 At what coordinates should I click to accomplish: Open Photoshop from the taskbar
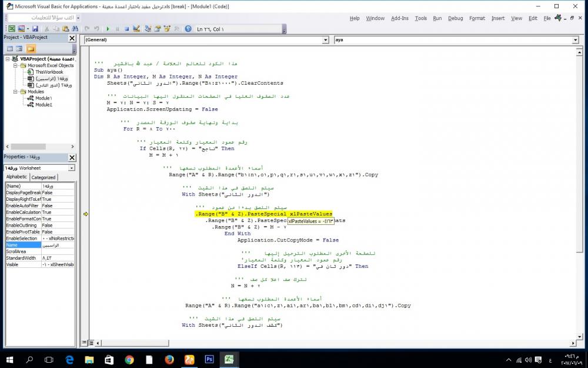(x=209, y=360)
